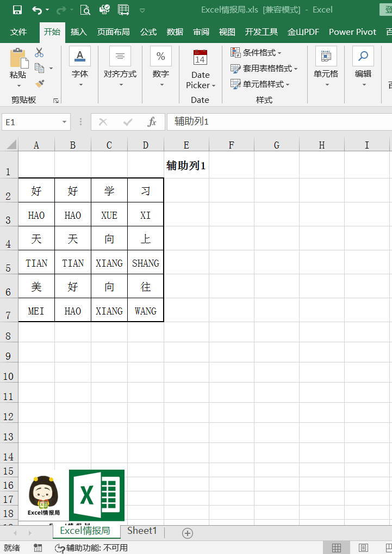Click the Undo arrow icon
The width and height of the screenshot is (392, 554).
tap(37, 10)
